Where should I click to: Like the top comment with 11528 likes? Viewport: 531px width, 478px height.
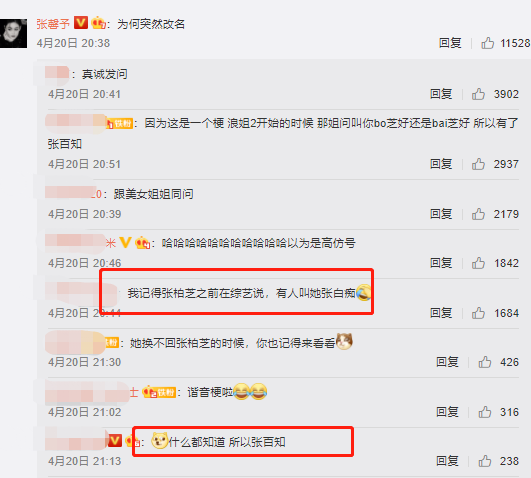(487, 43)
